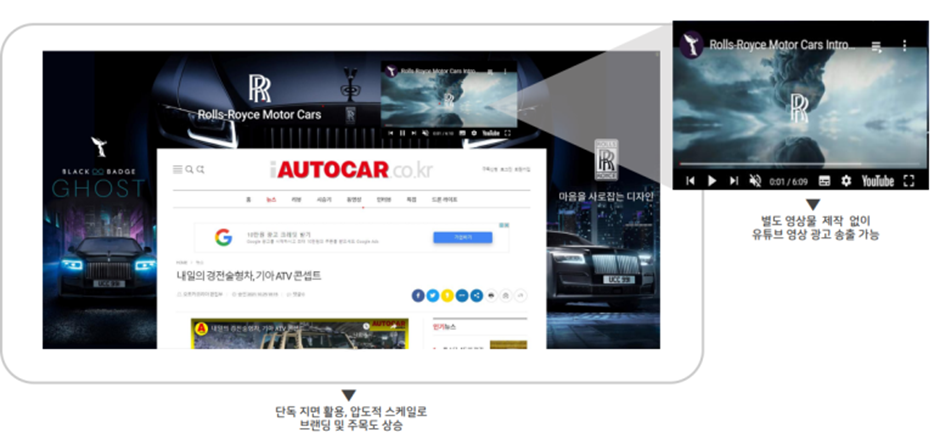Click the last round icon in share row
940x444 pixels.
520,295
